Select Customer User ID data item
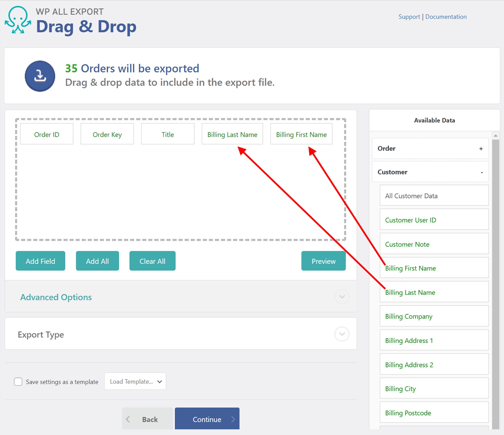Image resolution: width=504 pixels, height=435 pixels. click(x=434, y=220)
